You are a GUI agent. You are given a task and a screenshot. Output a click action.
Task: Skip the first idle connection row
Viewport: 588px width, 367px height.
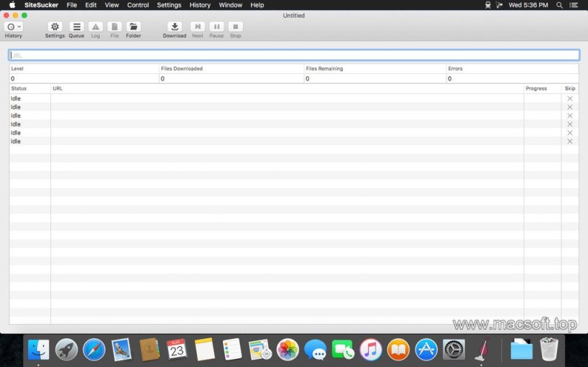[569, 98]
